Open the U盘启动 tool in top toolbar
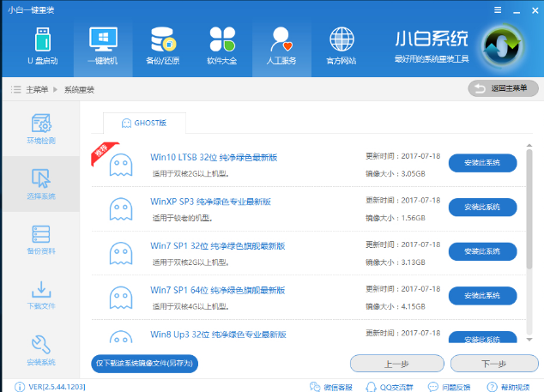The width and height of the screenshot is (544, 392). point(42,46)
